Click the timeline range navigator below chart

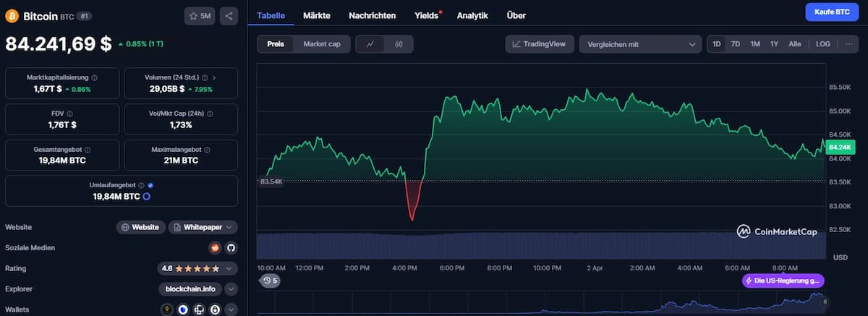point(542,303)
